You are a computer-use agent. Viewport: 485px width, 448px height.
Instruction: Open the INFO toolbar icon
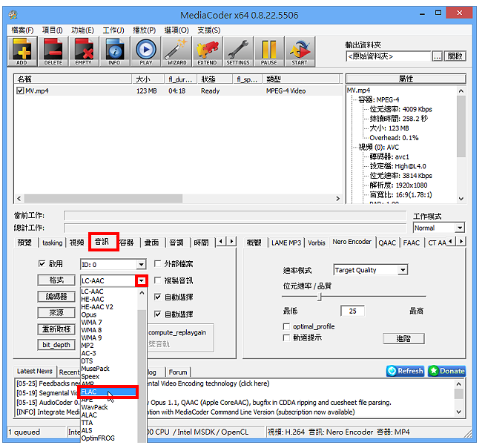pos(114,51)
